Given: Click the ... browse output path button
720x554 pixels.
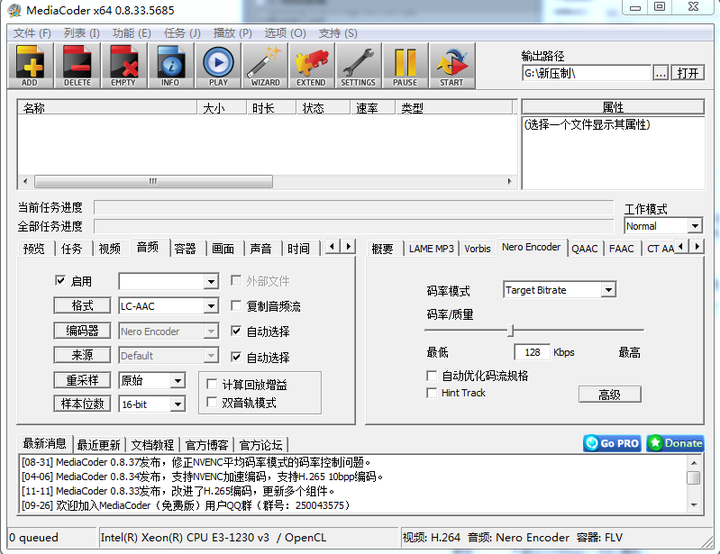Looking at the screenshot, I should (x=660, y=73).
